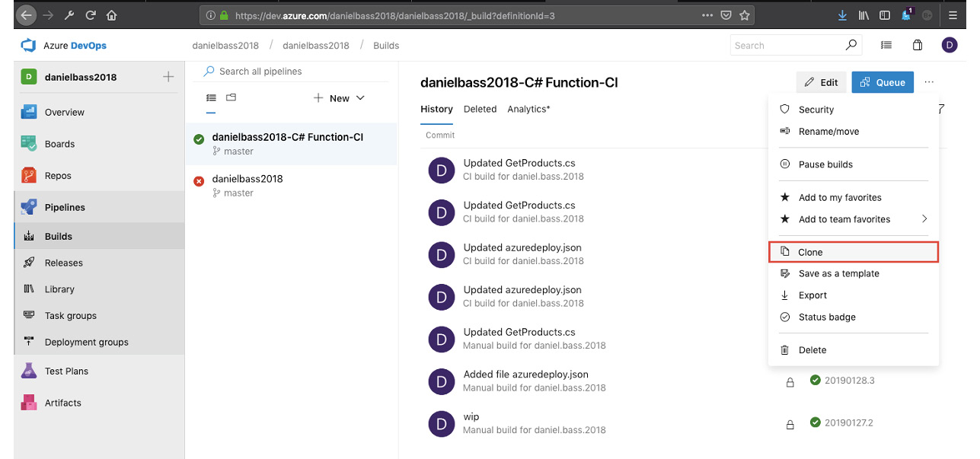Click lock icon beside build 20190127.2
980x459 pixels.
790,424
